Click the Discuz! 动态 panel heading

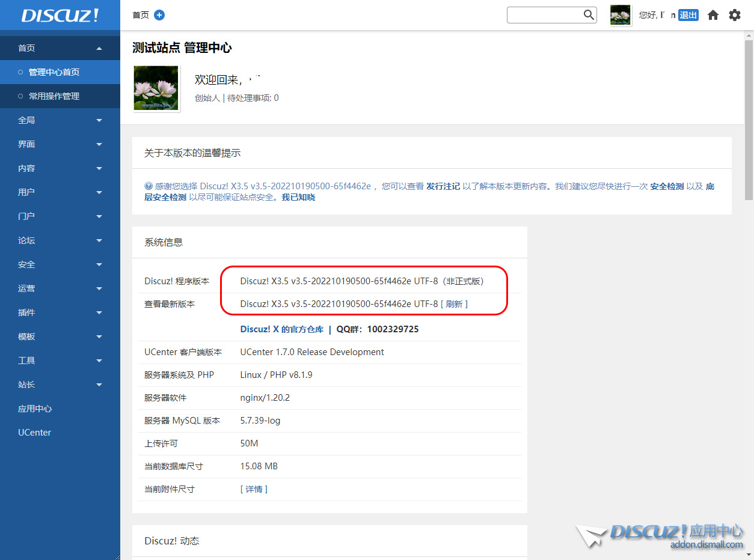[172, 541]
